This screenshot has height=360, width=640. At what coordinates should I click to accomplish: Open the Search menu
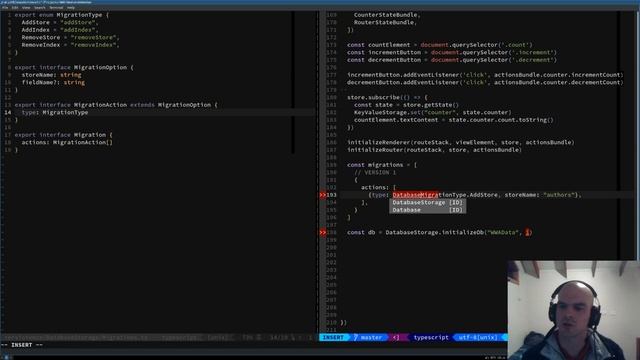40,7
